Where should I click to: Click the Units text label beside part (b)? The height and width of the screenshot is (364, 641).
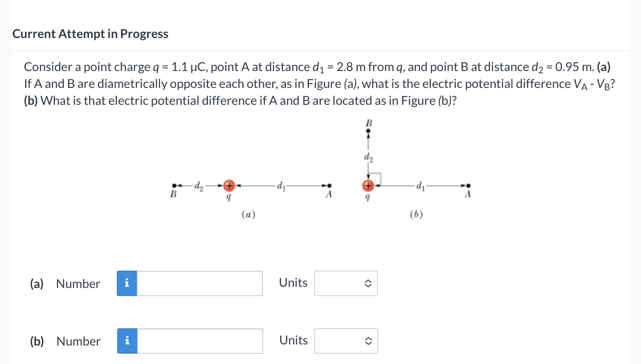(293, 340)
